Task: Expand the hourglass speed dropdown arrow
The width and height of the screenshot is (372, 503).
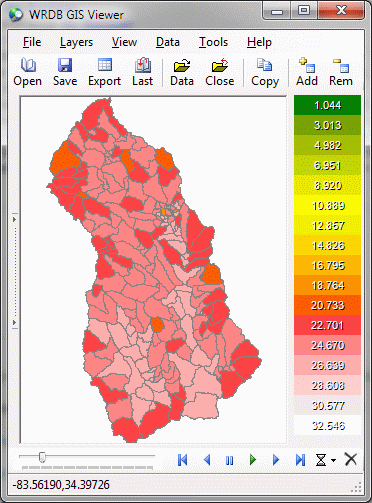Action: pyautogui.click(x=334, y=460)
